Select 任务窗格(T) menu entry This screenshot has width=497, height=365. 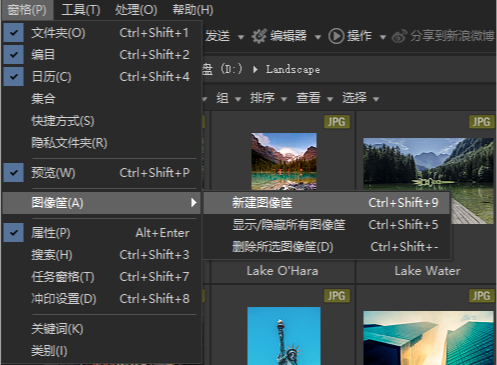tap(101, 277)
